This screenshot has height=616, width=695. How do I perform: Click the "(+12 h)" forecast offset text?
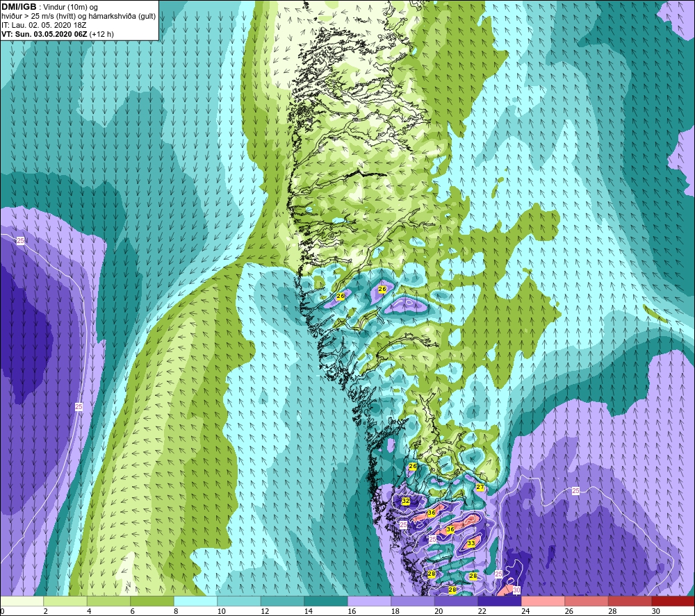(x=101, y=34)
